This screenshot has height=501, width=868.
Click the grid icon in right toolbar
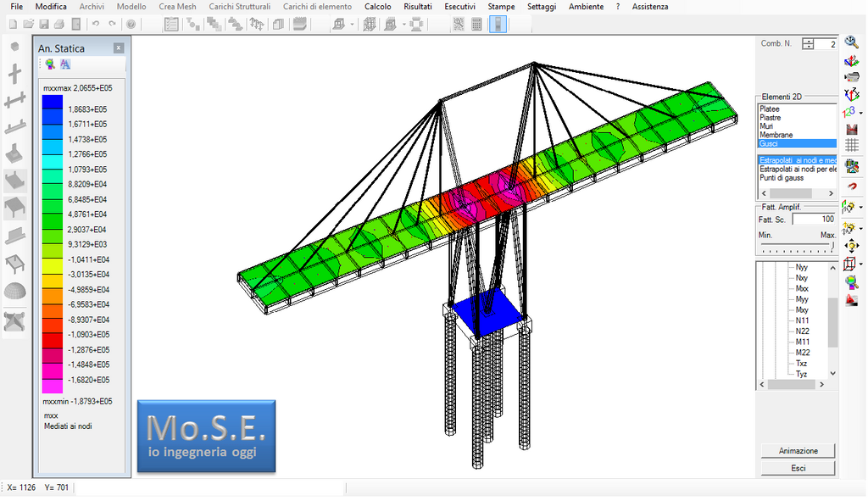[851, 146]
